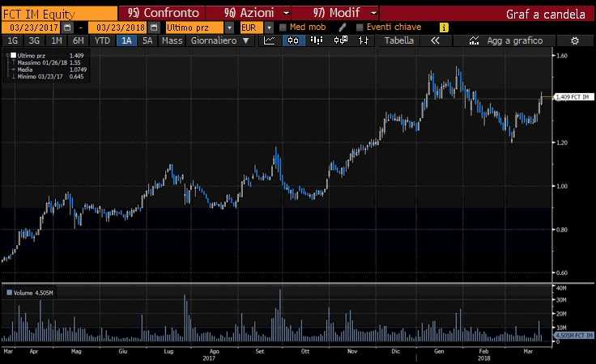Select line chart type icon
The height and width of the screenshot is (364, 596).
(x=269, y=40)
